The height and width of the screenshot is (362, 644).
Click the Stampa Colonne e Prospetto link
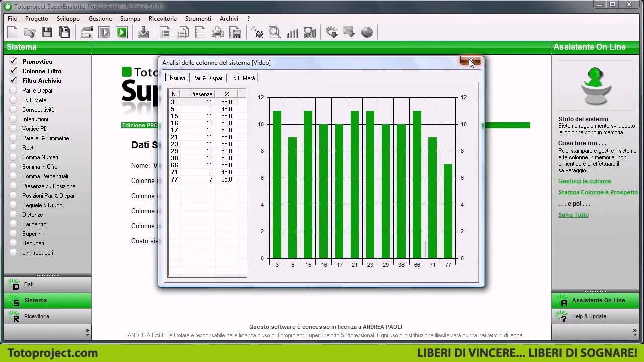point(598,192)
